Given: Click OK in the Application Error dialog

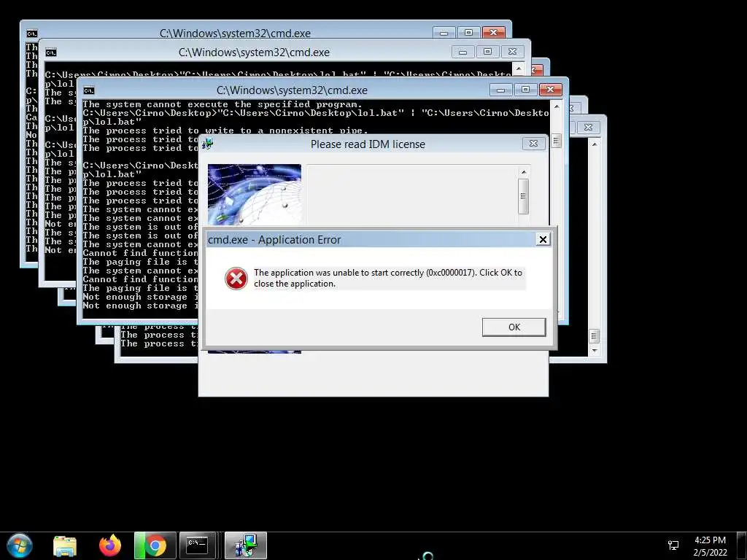Looking at the screenshot, I should pyautogui.click(x=514, y=327).
